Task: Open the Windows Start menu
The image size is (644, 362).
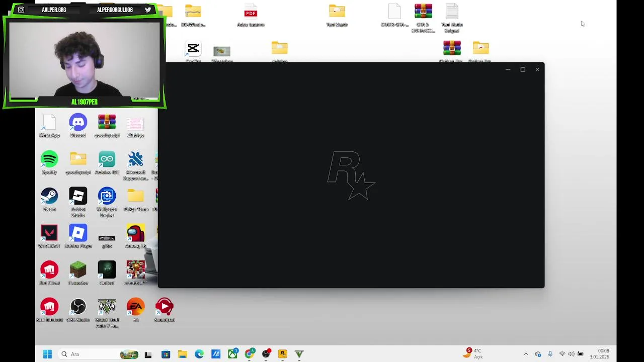Action: [47, 354]
